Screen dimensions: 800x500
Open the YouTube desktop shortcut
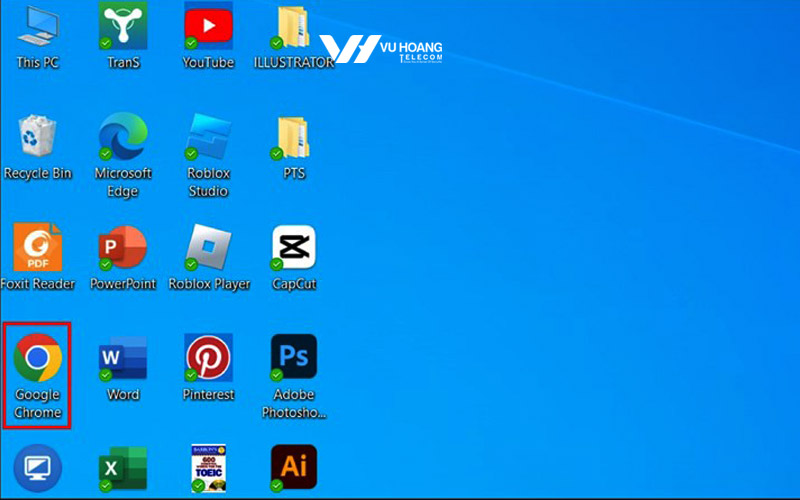[208, 26]
